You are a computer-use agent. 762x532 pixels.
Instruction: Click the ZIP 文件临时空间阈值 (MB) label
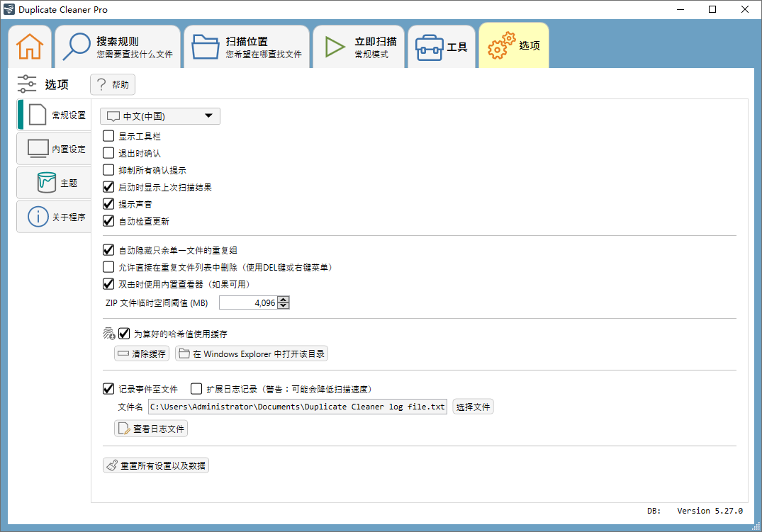[x=157, y=302]
